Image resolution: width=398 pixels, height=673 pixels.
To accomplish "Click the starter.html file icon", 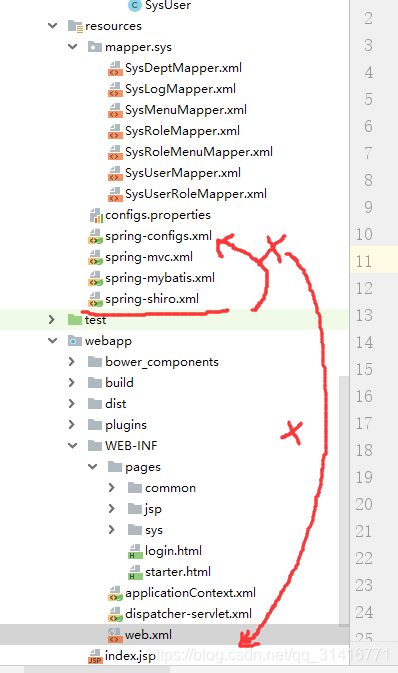I will pos(135,572).
